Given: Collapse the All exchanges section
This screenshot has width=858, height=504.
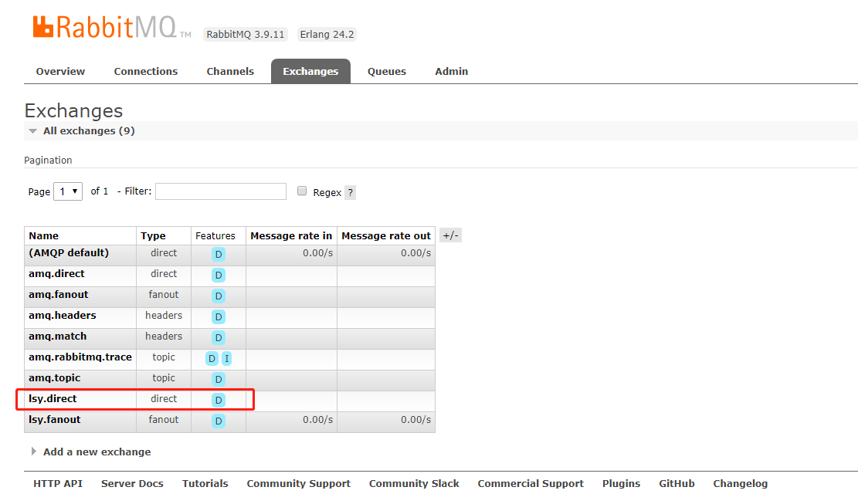Looking at the screenshot, I should click(x=89, y=130).
